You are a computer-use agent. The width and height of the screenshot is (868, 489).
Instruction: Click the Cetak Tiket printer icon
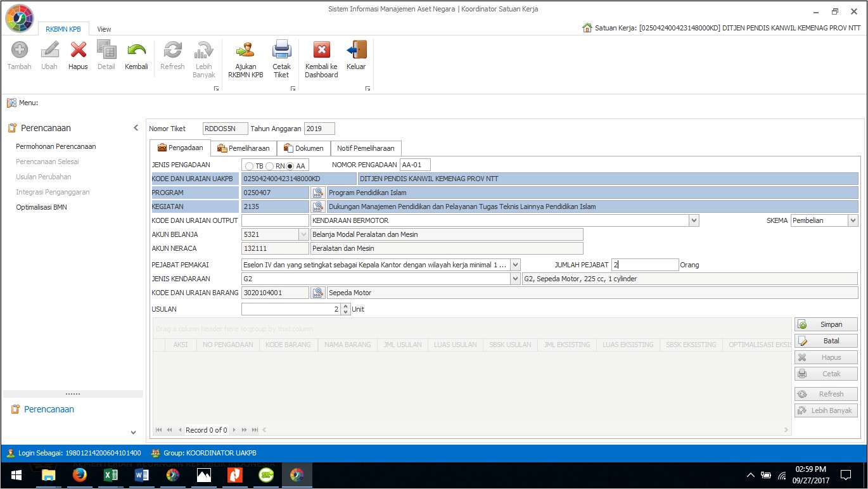point(281,50)
